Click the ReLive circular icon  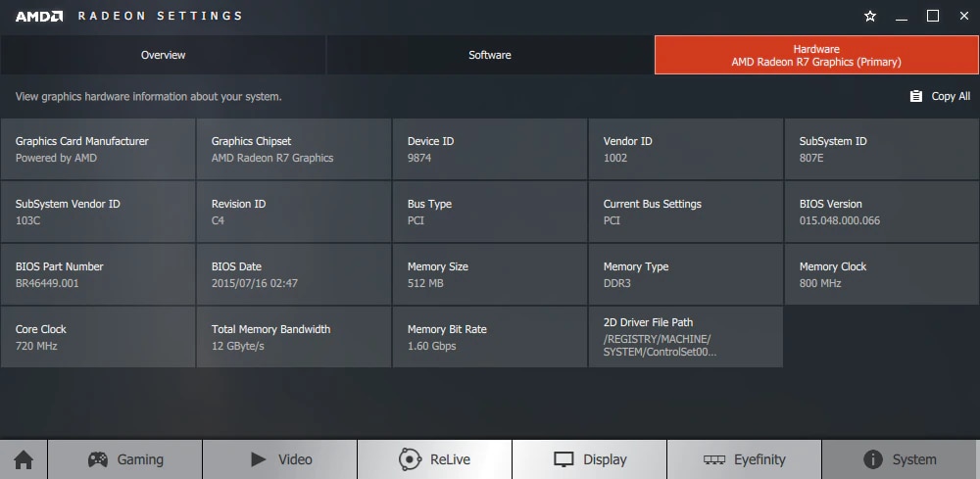tap(410, 459)
